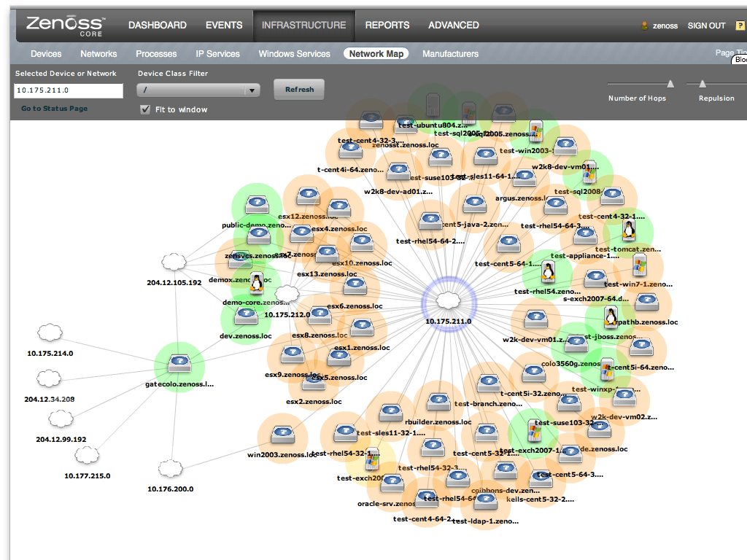Select the esx12.zenoss.loc device icon
Screen dimensions: 747x560
coord(309,196)
